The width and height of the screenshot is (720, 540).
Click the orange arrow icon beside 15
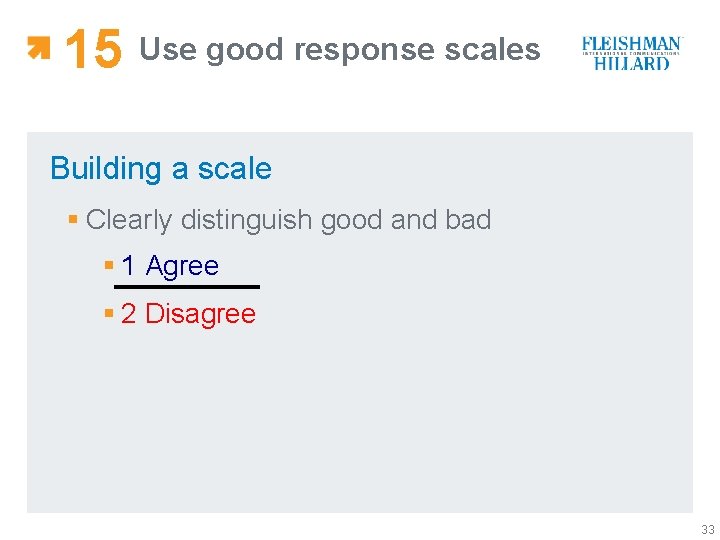(39, 47)
